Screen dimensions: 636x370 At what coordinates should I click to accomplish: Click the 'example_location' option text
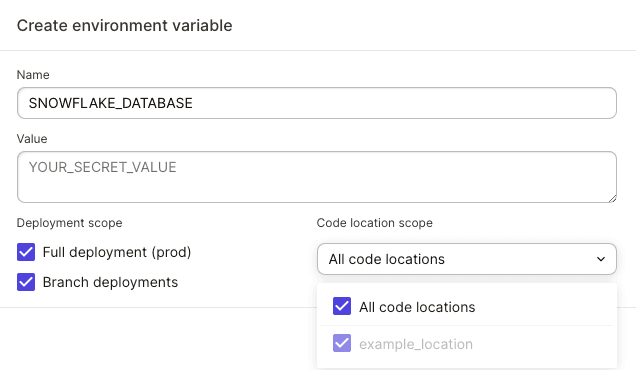416,344
